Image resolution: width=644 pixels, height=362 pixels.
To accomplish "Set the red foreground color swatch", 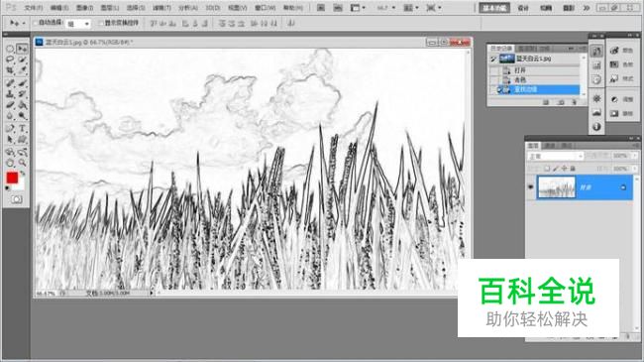I will pyautogui.click(x=12, y=179).
